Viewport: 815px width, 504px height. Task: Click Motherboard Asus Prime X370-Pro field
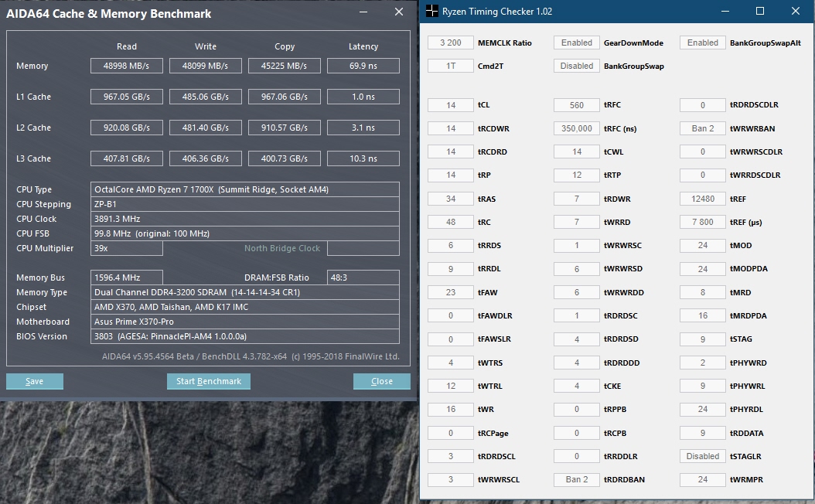point(245,322)
